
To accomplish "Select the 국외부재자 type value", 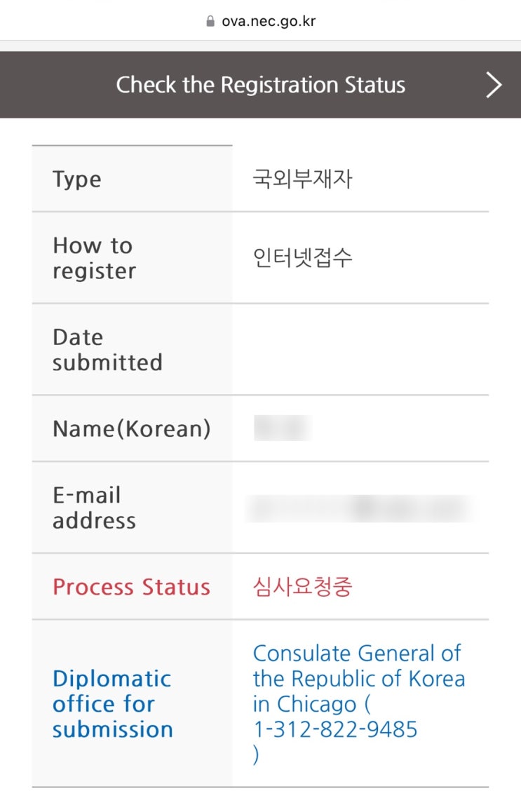I will pos(302,180).
